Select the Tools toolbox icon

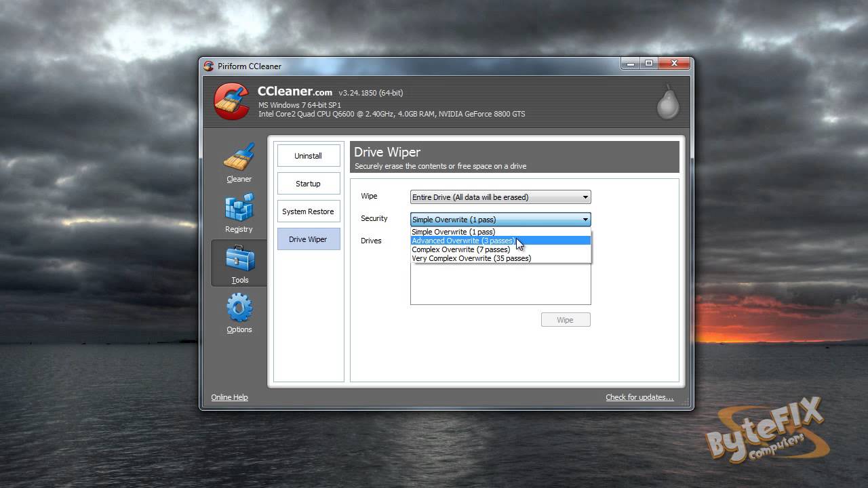pyautogui.click(x=239, y=264)
